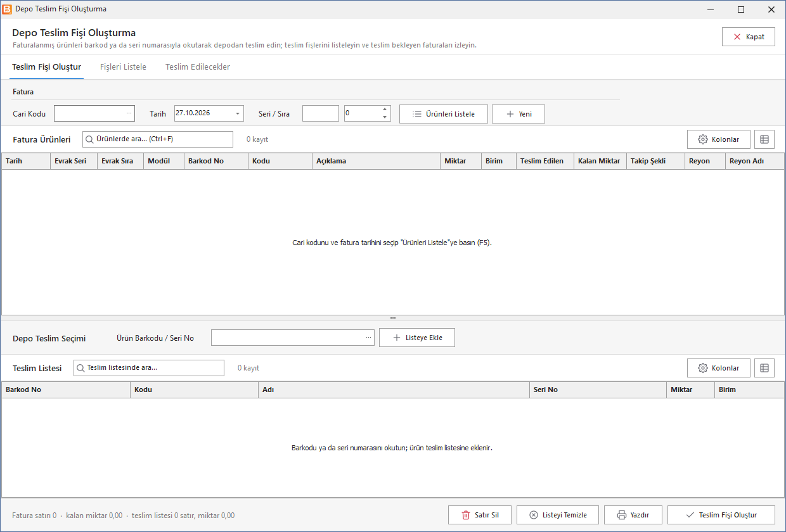The width and height of the screenshot is (786, 532).
Task: Click the Seri No column header
Action: click(x=598, y=389)
